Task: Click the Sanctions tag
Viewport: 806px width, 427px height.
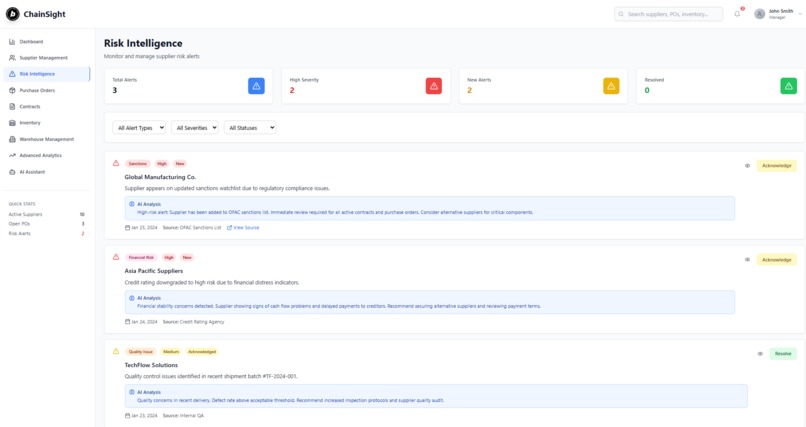Action: (137, 163)
